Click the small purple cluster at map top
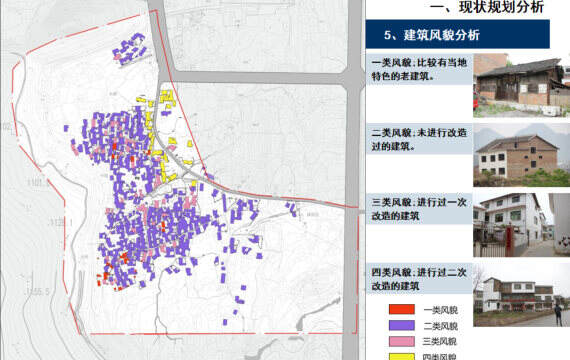 coord(130,49)
